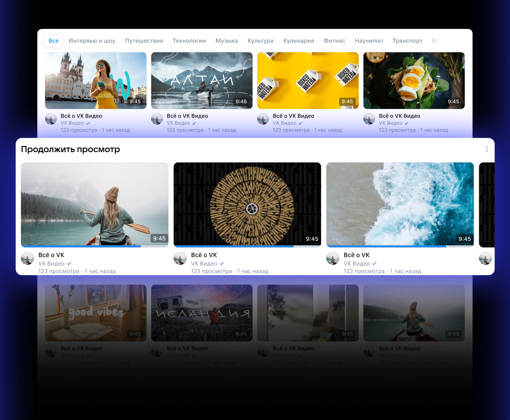Open the Интервью и шоу tab
Viewport: 510px width, 420px height.
[x=92, y=41]
